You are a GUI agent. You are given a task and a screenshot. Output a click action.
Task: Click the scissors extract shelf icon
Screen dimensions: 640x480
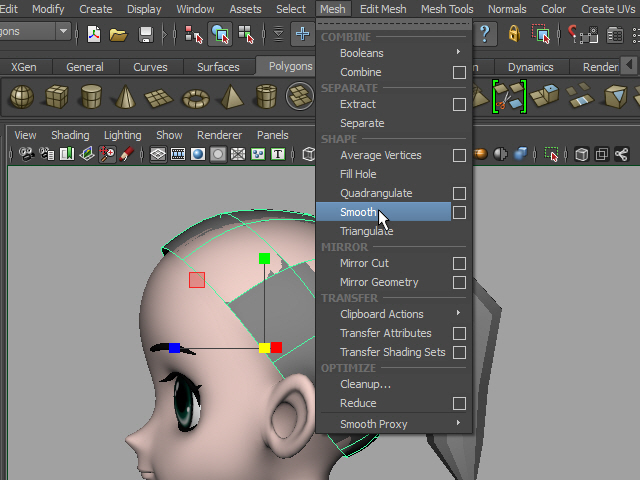click(509, 97)
